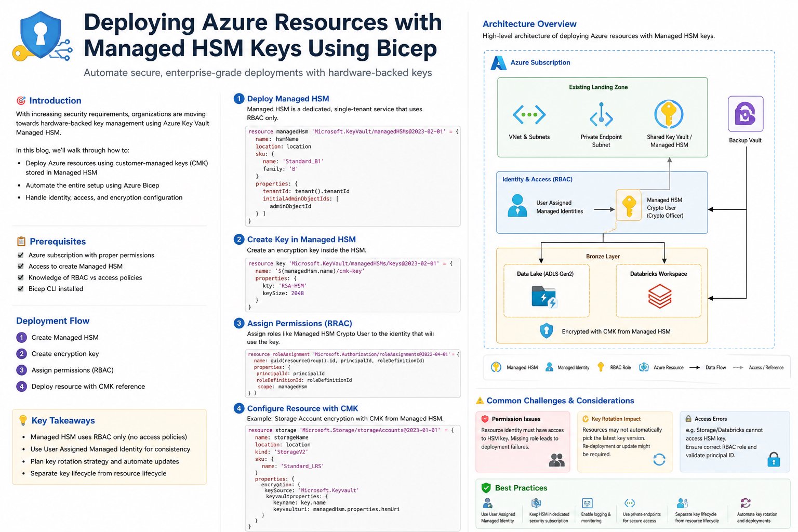Click the Data Lake ADLS Gen2 folder icon
The width and height of the screenshot is (798, 532).
coord(544,297)
